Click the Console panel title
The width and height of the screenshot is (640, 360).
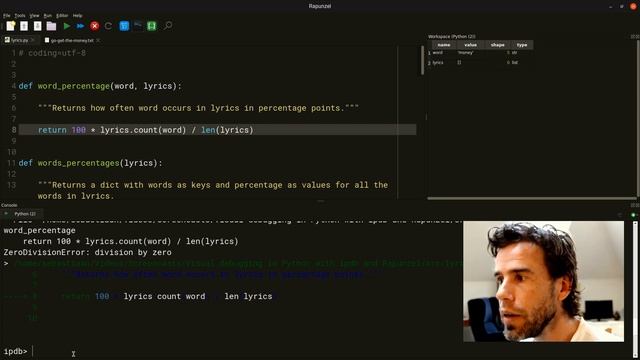point(9,205)
